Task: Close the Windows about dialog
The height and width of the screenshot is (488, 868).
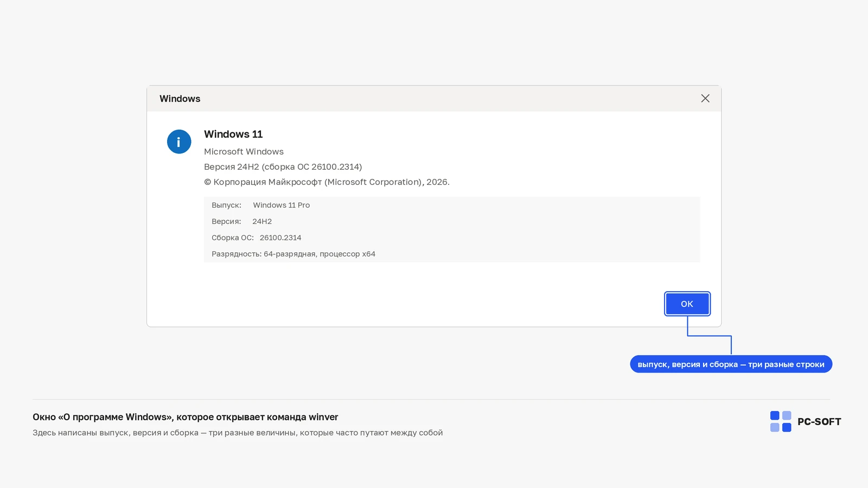Action: tap(705, 98)
